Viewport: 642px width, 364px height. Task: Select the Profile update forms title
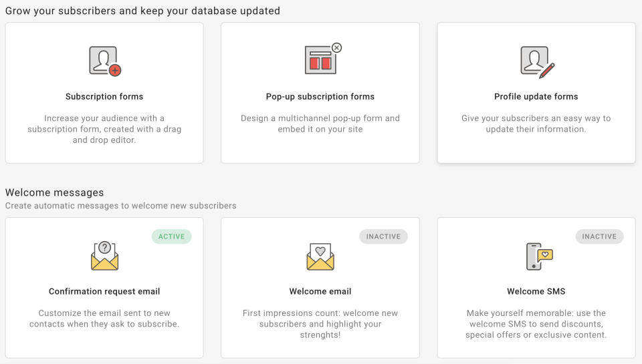pos(536,97)
